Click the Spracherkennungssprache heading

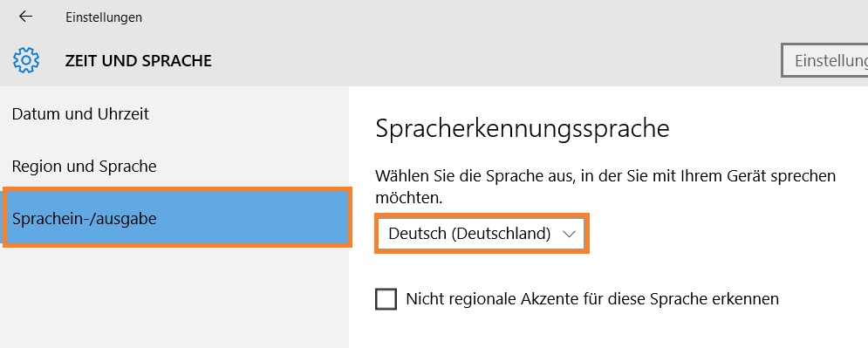[x=522, y=129]
